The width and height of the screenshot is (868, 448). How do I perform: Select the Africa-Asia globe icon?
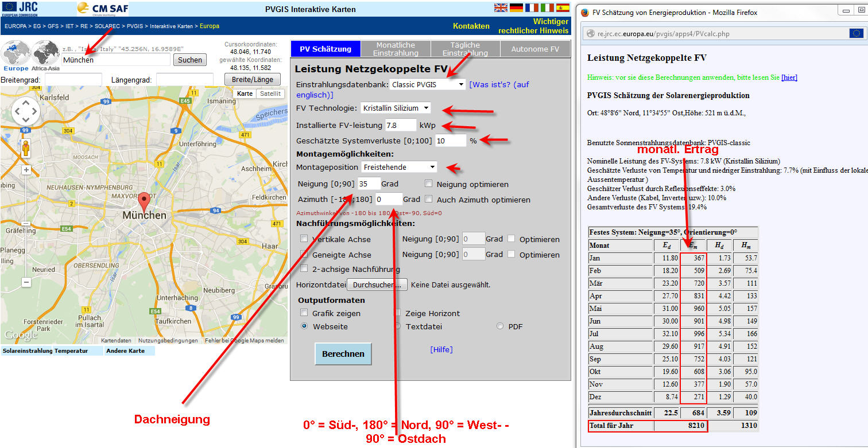[45, 55]
